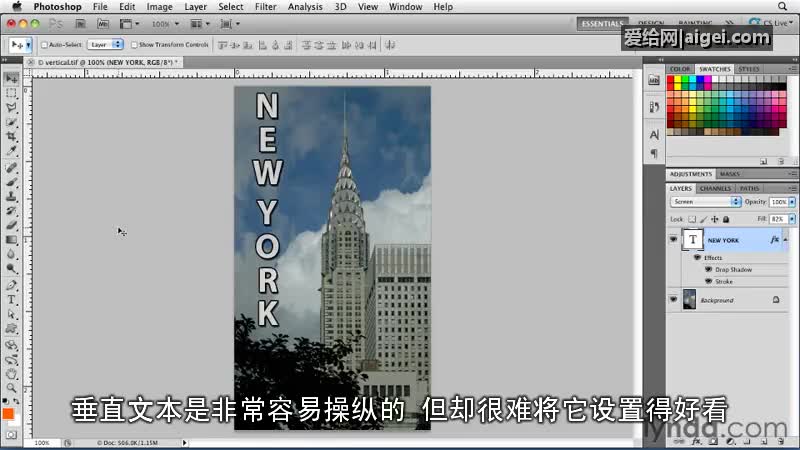800x450 pixels.
Task: Toggle visibility of the Background layer
Action: (x=673, y=299)
